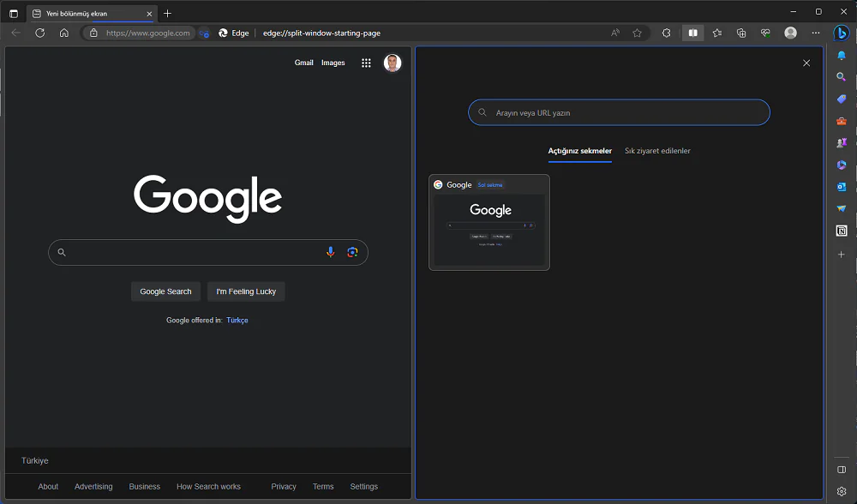Open the Türkçe language link

pos(237,320)
